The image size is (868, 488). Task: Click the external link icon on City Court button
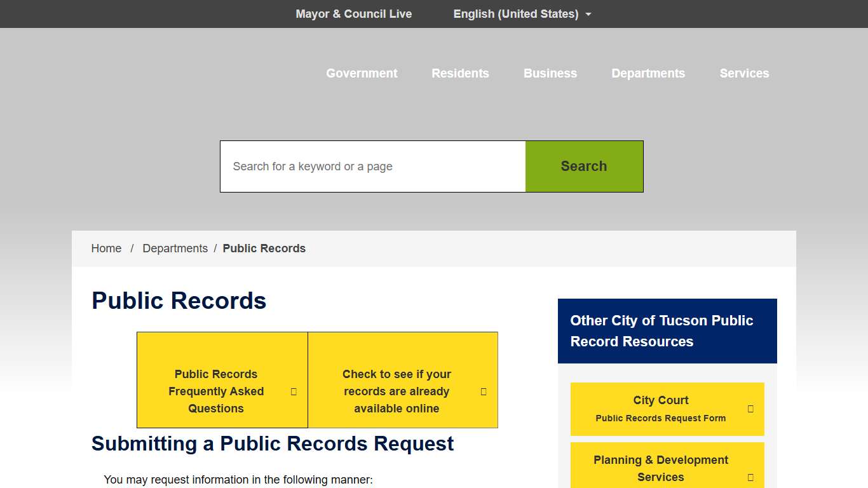750,409
